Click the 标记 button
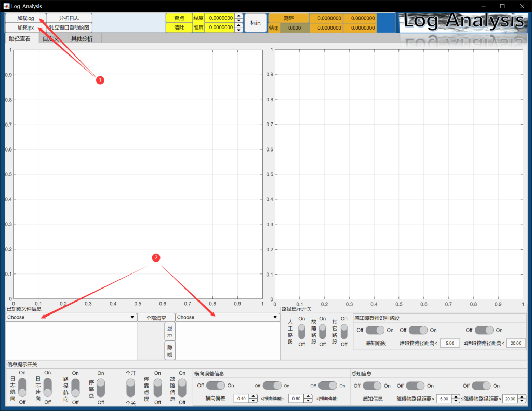The image size is (532, 411). [255, 23]
